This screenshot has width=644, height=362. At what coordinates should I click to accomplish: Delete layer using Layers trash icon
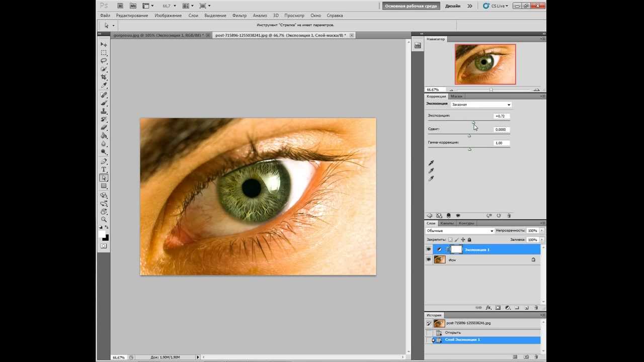(x=536, y=308)
